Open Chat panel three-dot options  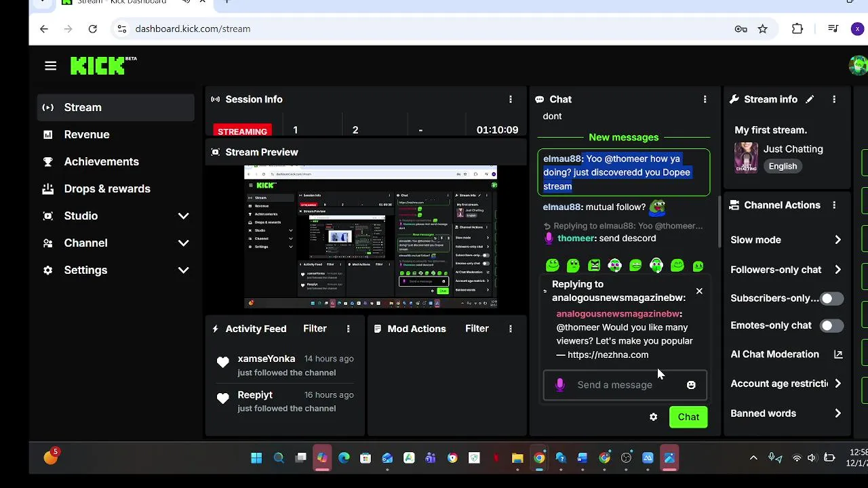point(705,99)
